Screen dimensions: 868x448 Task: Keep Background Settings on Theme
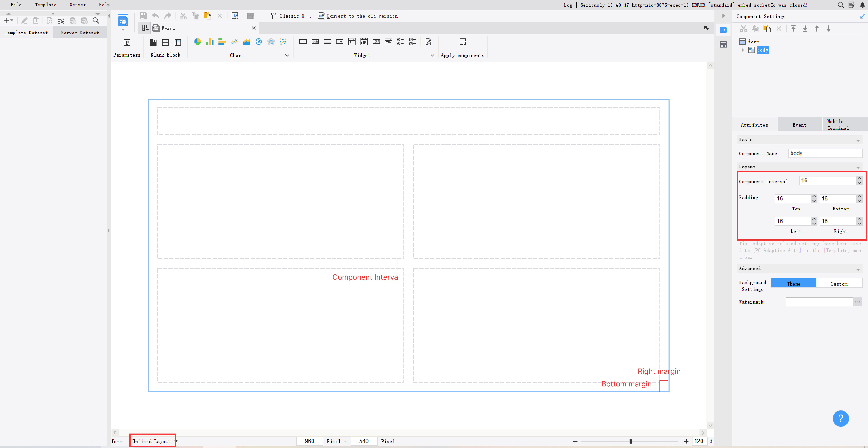(x=793, y=283)
